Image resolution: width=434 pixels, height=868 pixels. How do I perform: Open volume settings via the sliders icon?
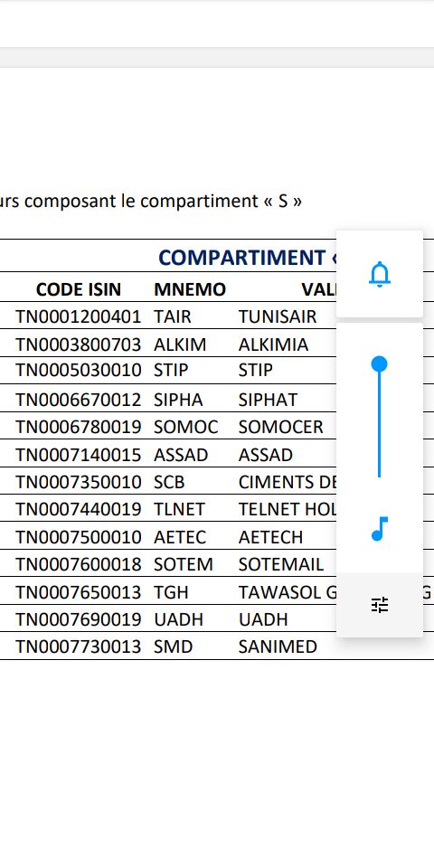(380, 605)
